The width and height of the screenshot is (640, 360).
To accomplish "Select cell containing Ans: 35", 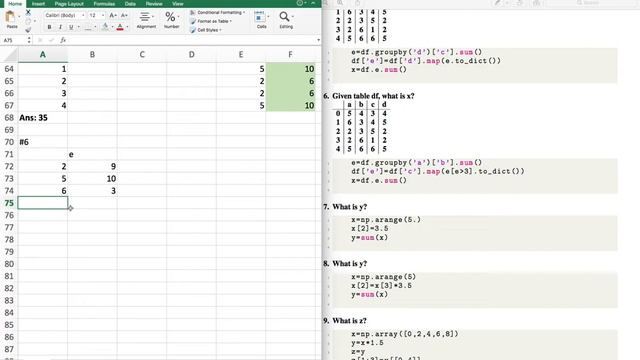I will (43, 118).
